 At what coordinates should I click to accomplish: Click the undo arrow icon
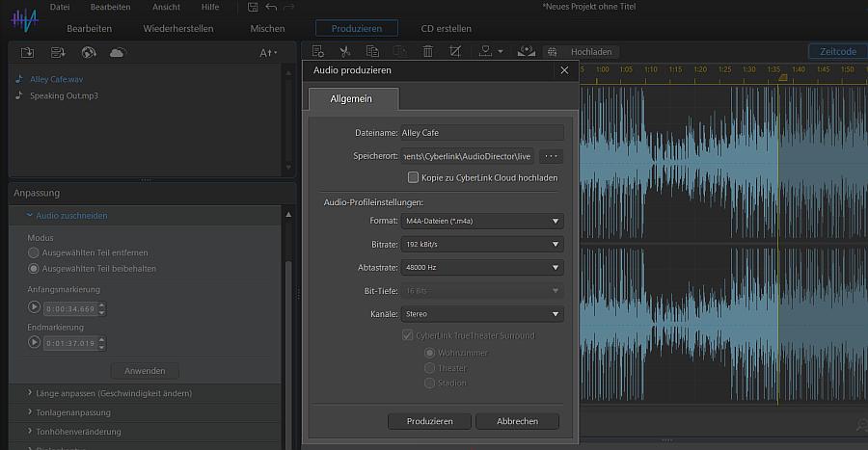pyautogui.click(x=271, y=8)
